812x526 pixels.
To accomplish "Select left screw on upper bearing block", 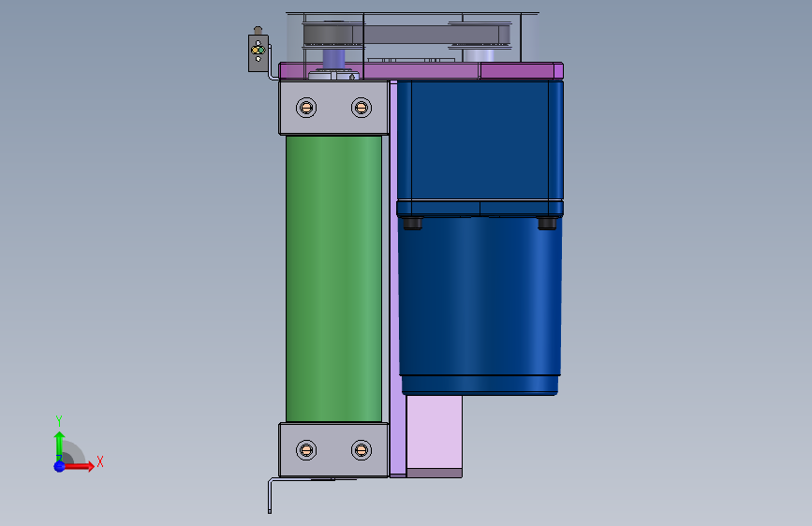I will click(x=306, y=108).
